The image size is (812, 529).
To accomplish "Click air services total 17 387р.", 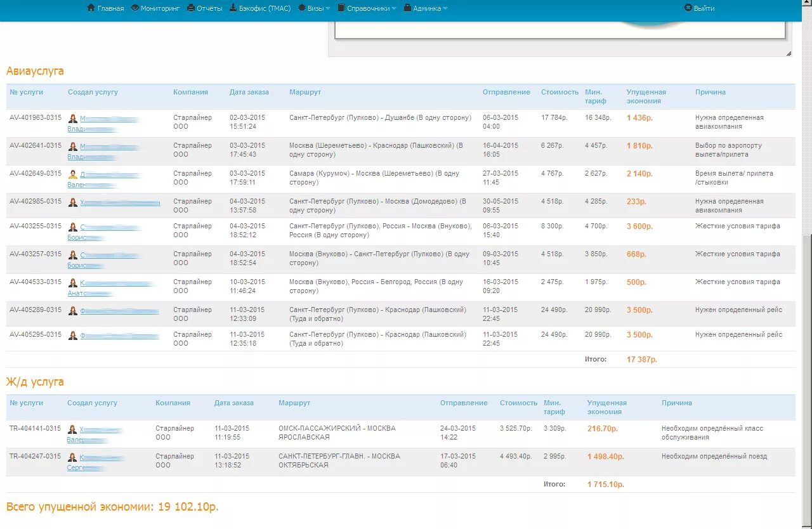I will 642,360.
